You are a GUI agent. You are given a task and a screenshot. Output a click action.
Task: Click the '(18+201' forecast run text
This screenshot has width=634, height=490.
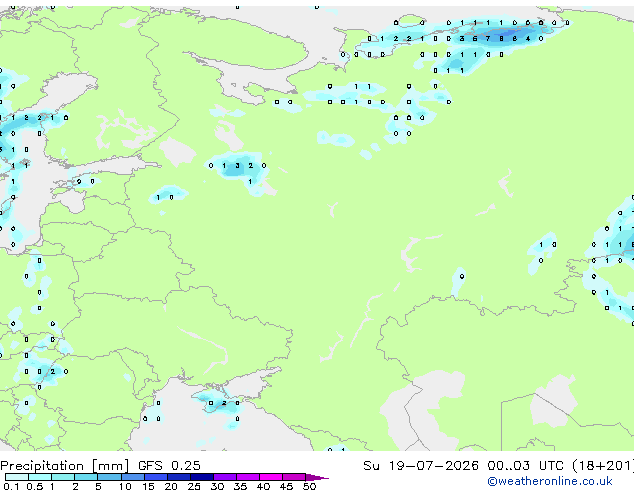pyautogui.click(x=603, y=466)
